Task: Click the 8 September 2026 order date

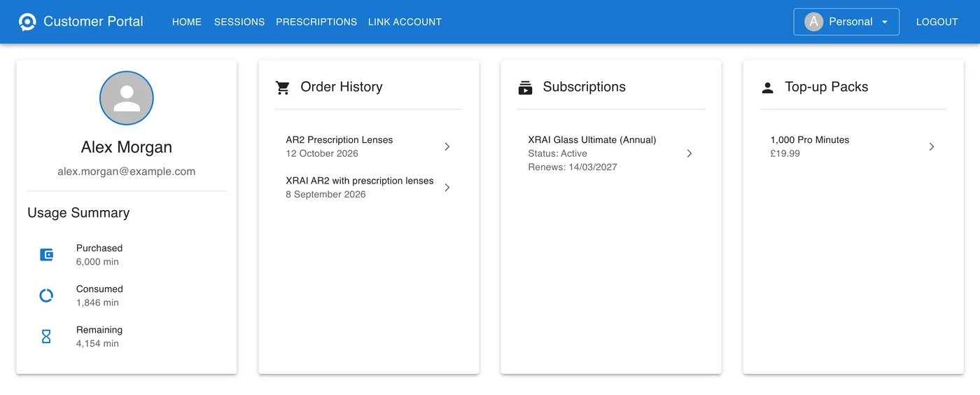Action: [325, 194]
